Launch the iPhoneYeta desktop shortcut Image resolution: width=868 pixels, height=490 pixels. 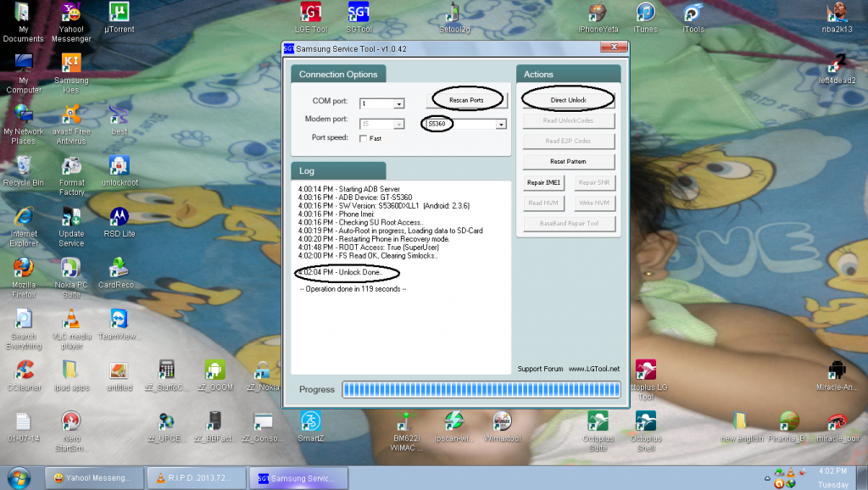[x=598, y=17]
